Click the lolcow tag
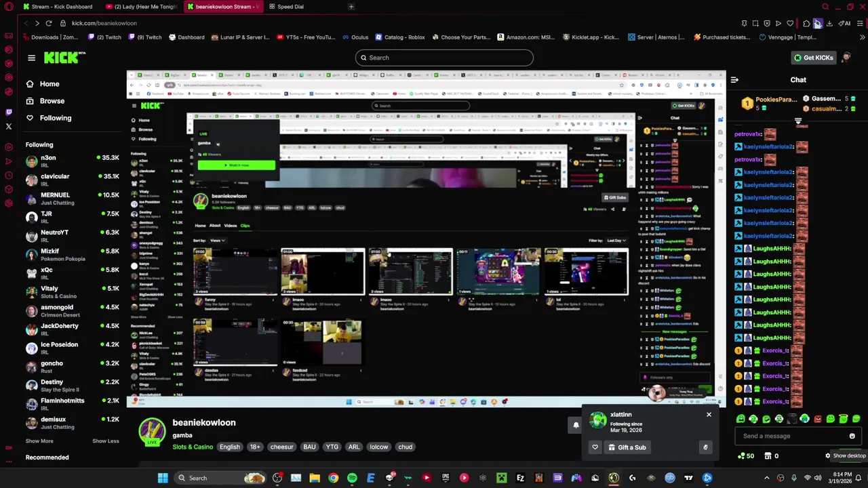This screenshot has height=488, width=868. pos(379,447)
